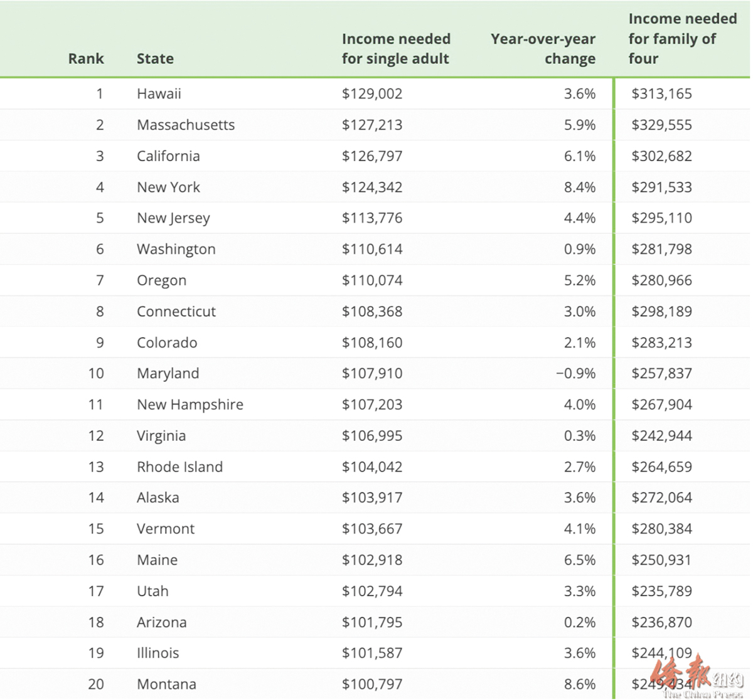Click the Rank column header
Viewport: 753px width, 700px height.
(x=86, y=58)
